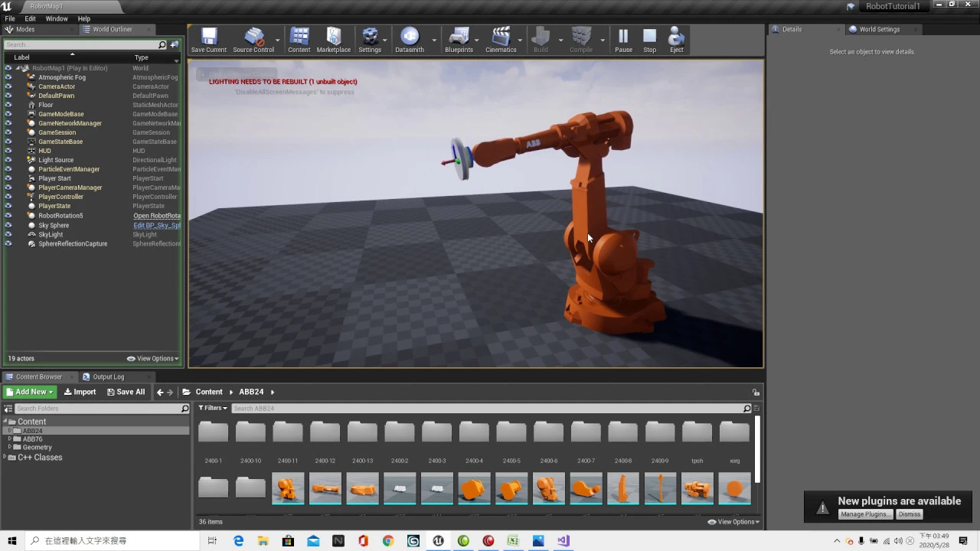The width and height of the screenshot is (980, 551).
Task: Open the Filters dropdown
Action: click(x=213, y=408)
